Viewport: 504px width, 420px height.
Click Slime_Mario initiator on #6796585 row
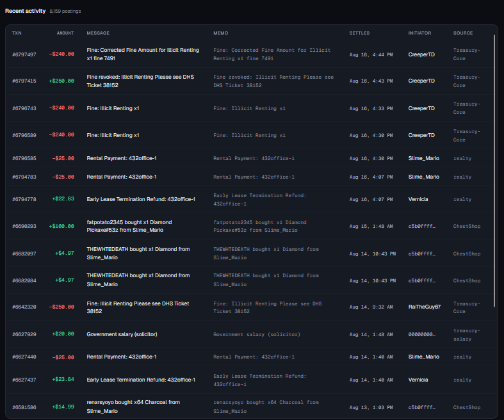424,158
